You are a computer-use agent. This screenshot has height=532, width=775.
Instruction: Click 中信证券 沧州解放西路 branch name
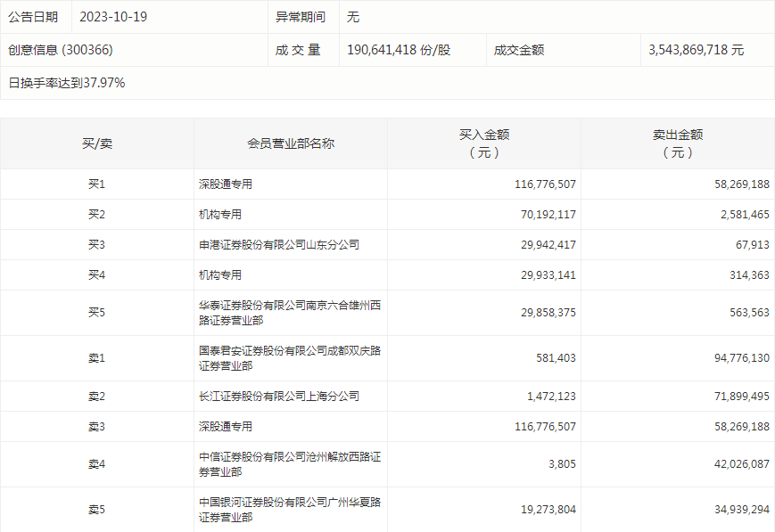point(290,464)
